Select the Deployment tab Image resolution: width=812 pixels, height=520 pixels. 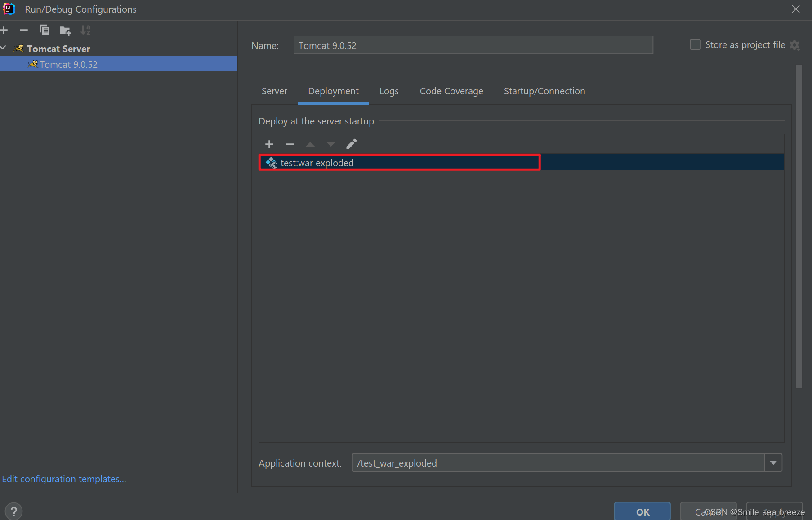click(333, 91)
